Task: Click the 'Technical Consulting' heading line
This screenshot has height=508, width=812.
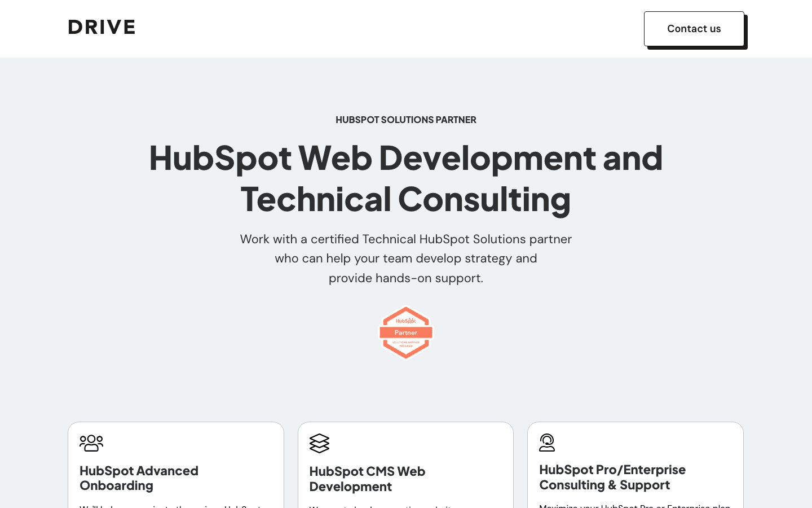Action: pyautogui.click(x=405, y=199)
